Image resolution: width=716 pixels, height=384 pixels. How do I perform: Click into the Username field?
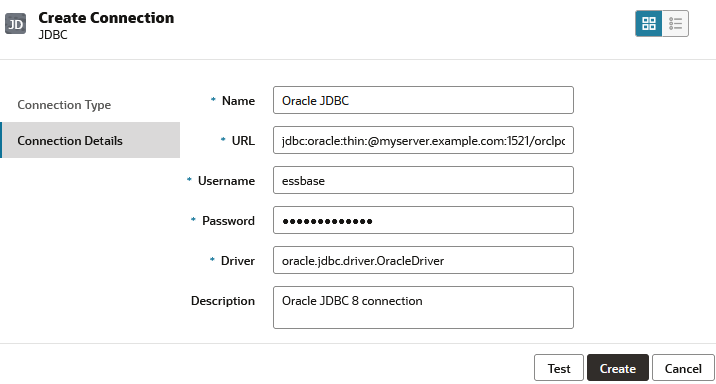pyautogui.click(x=423, y=180)
